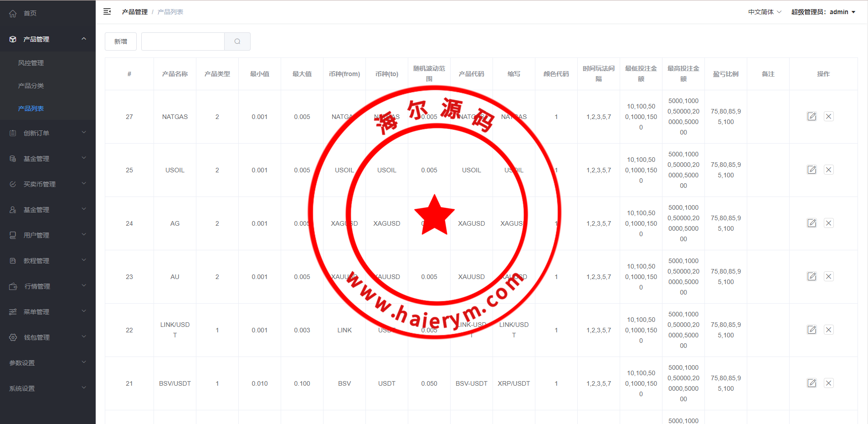Delete the NATGAS product row
Viewport: 868px width, 424px height.
point(828,117)
